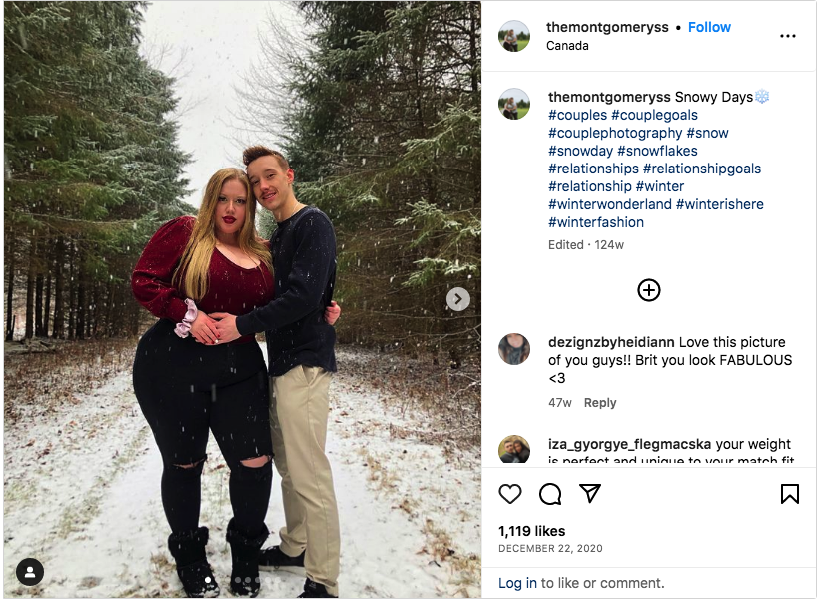Screen dimensions: 817x599
Task: Save post with the bookmark icon
Action: (x=789, y=494)
